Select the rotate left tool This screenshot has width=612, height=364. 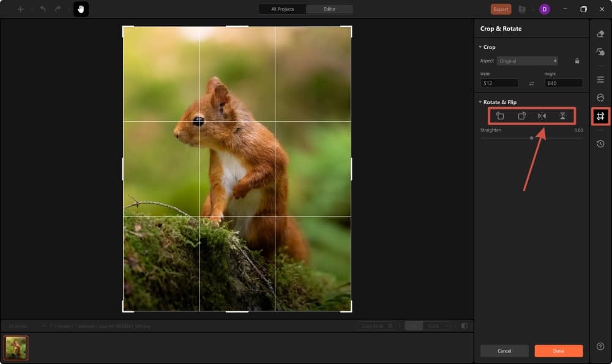[501, 116]
